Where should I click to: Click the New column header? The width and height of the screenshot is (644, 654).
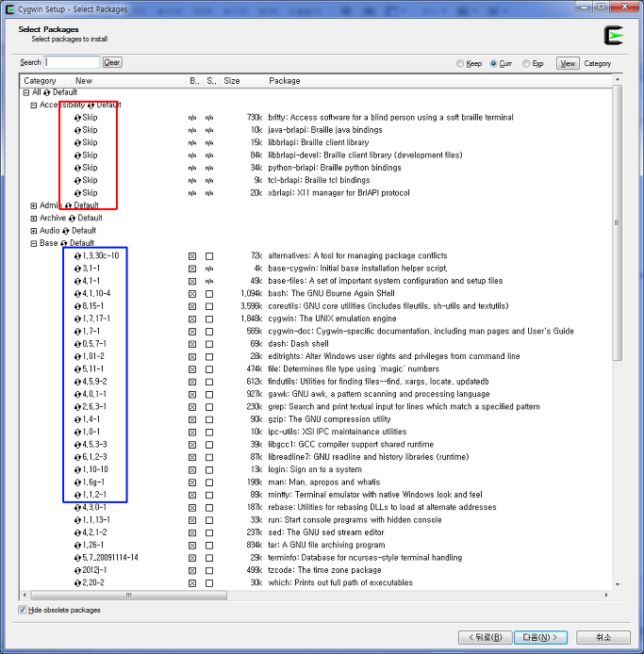(x=128, y=81)
